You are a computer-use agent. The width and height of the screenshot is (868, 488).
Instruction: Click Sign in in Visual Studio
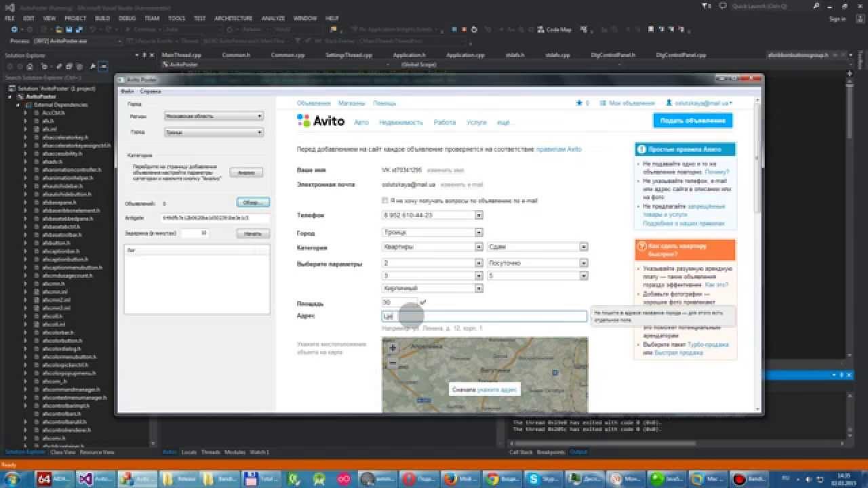837,19
